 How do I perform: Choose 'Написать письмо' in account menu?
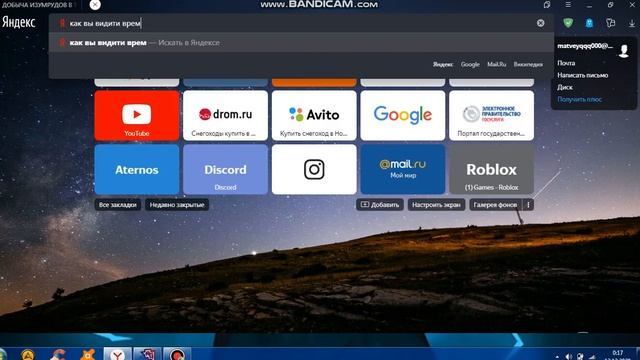point(582,75)
